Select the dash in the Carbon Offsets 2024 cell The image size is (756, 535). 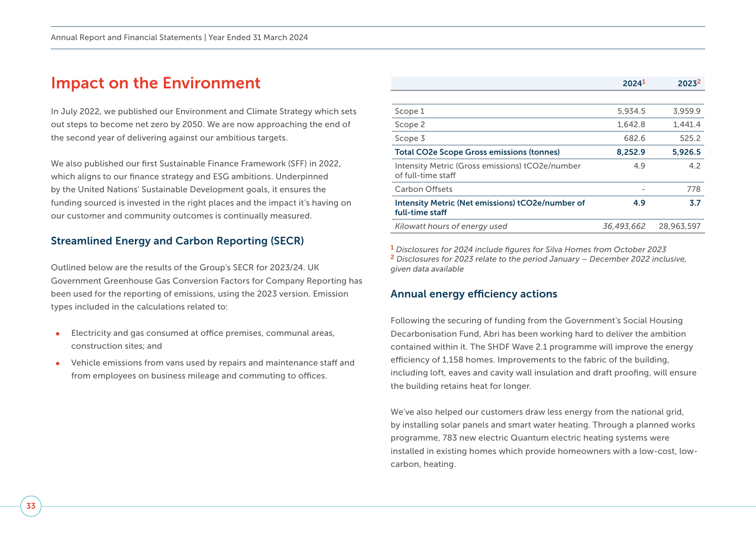tap(643, 189)
